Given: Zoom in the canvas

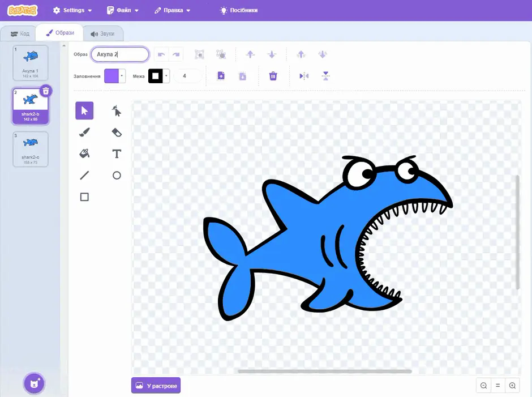Looking at the screenshot, I should click(512, 386).
